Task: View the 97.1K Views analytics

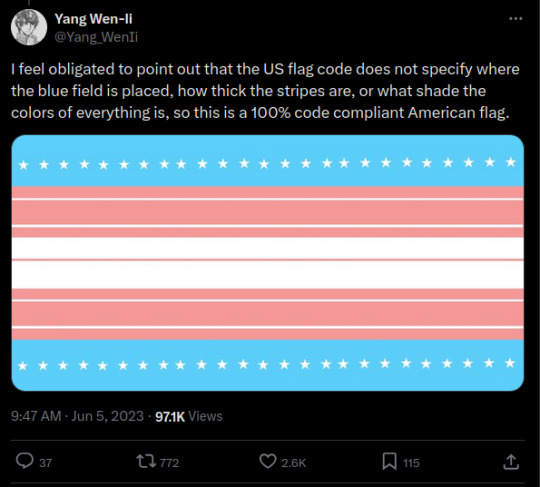Action: [x=189, y=416]
